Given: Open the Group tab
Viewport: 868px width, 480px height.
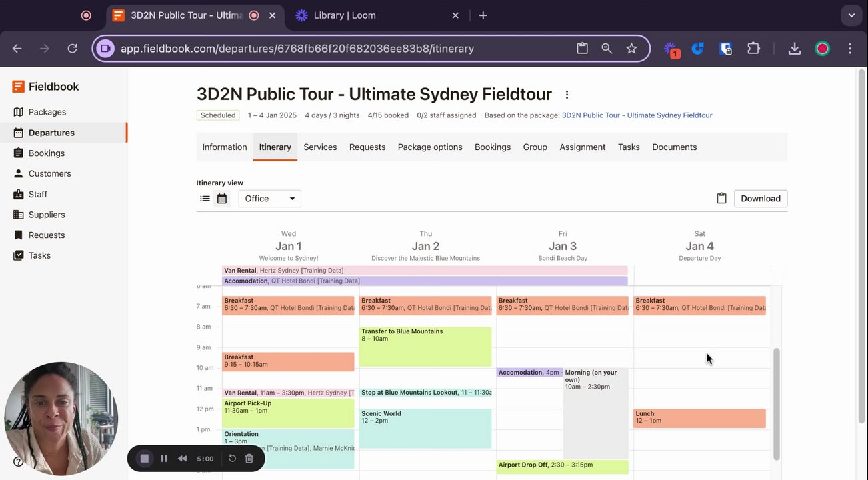Looking at the screenshot, I should (535, 147).
